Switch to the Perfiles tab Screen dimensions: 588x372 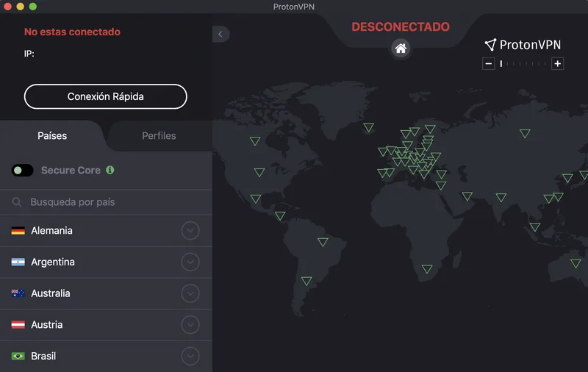159,136
